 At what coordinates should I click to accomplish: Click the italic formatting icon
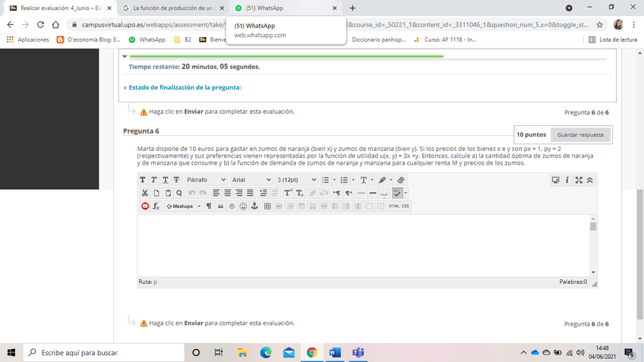tap(154, 180)
